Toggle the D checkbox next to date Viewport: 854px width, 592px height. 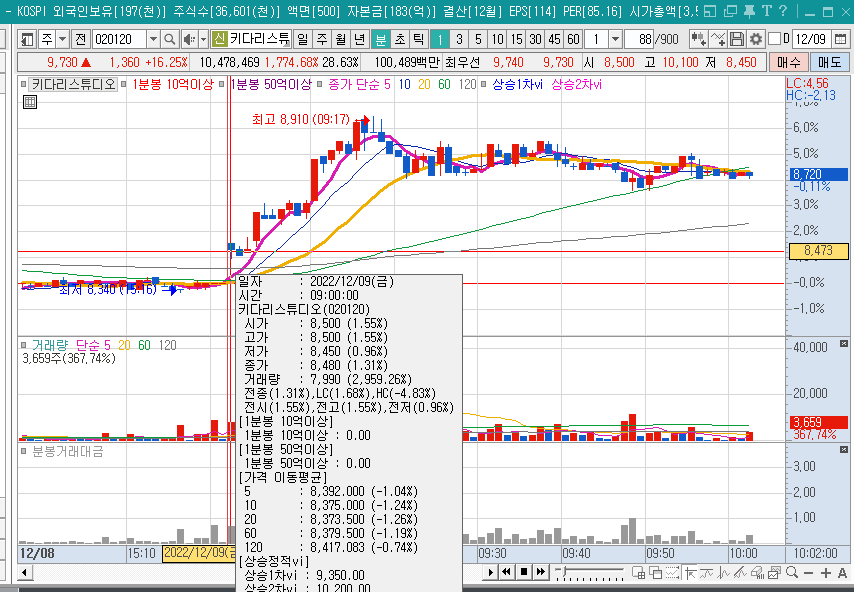774,39
